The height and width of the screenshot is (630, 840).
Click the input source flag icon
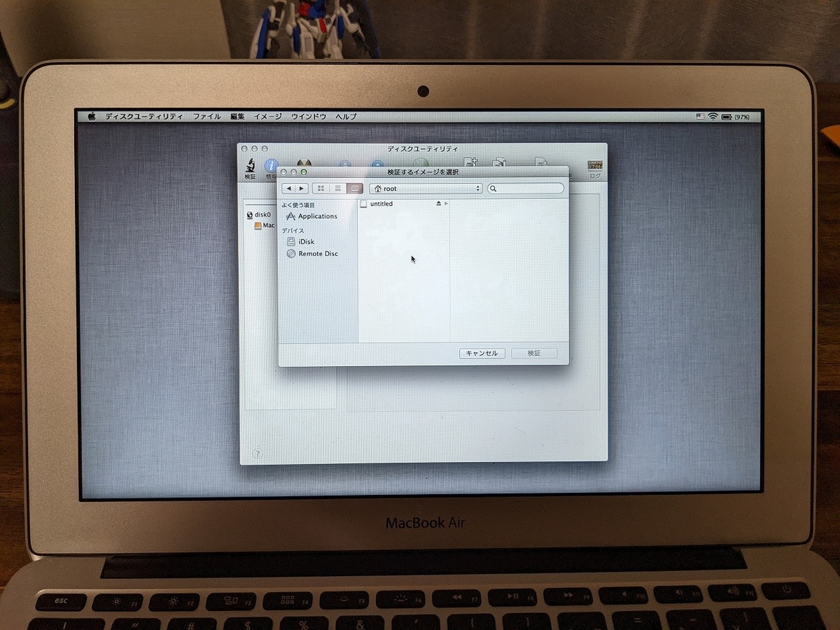(700, 117)
